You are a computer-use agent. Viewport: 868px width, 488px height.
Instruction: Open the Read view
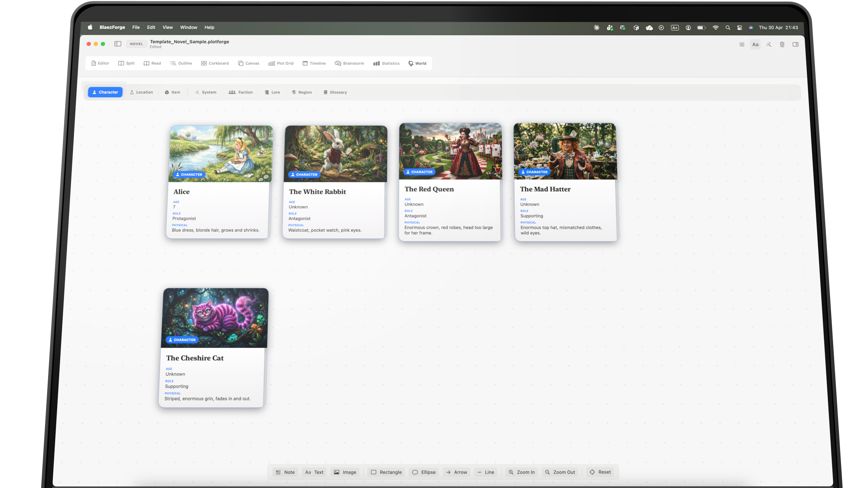pos(152,63)
